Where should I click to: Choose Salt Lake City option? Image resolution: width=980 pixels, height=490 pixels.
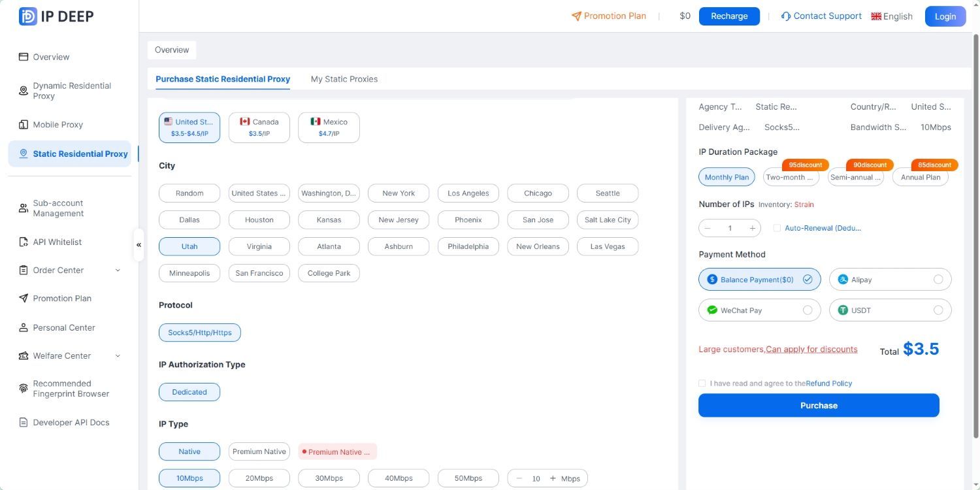pos(608,220)
